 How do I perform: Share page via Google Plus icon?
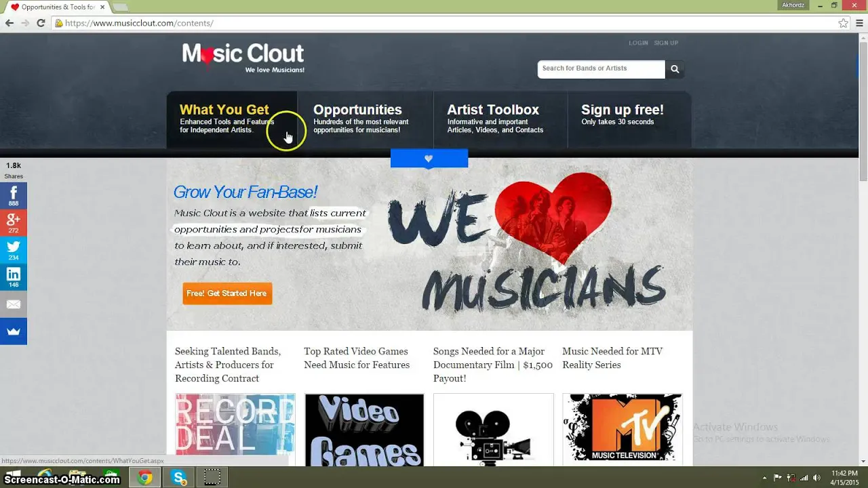[14, 222]
